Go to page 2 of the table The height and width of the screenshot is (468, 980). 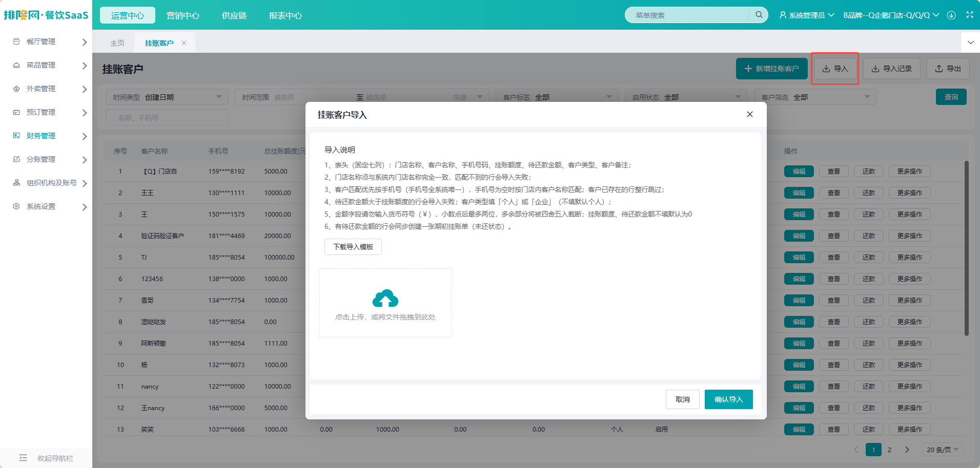tap(889, 450)
